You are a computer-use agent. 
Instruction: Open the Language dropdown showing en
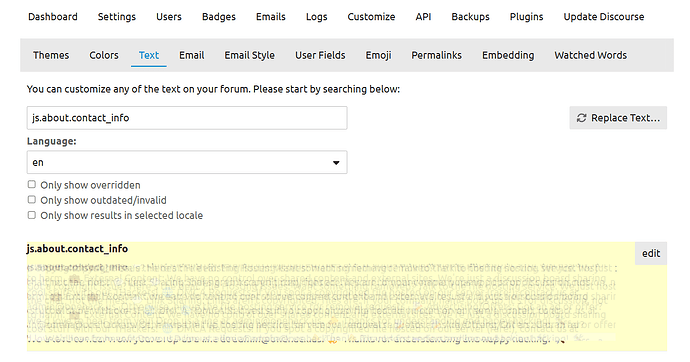click(x=187, y=162)
